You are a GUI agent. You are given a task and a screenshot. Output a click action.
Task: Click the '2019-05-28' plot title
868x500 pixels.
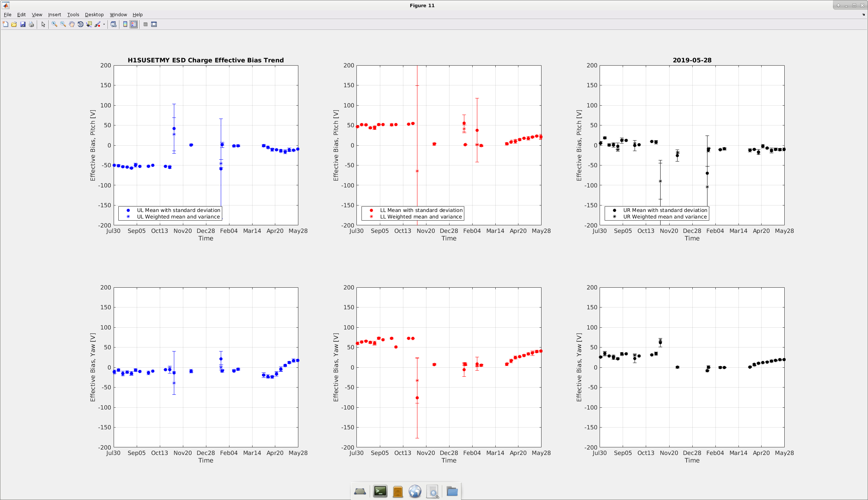[692, 60]
